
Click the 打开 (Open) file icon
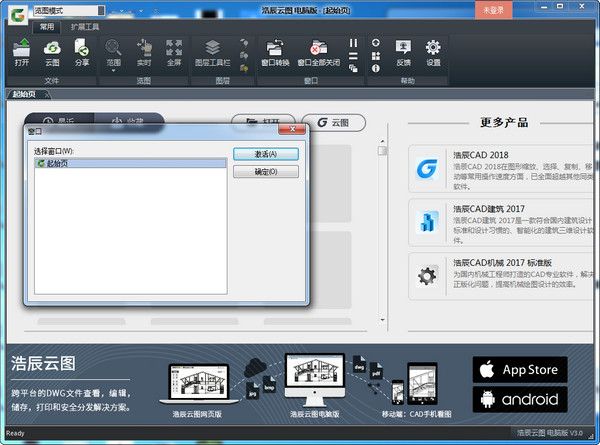click(x=22, y=48)
